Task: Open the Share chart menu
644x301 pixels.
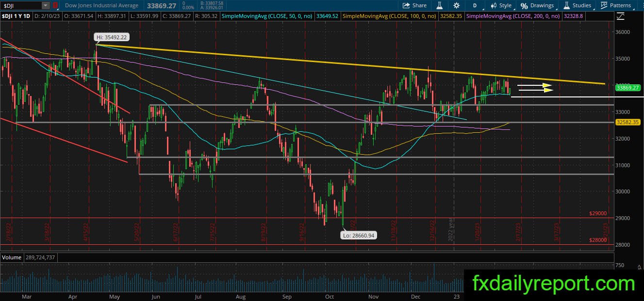Action: (414, 5)
